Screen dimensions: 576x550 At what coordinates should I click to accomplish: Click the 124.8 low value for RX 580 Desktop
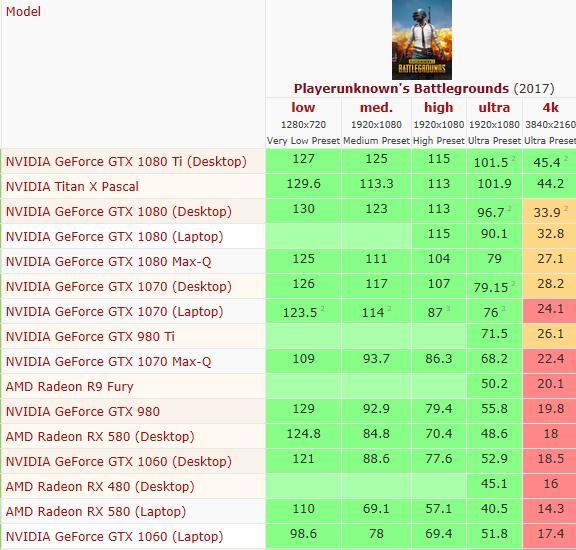[303, 433]
